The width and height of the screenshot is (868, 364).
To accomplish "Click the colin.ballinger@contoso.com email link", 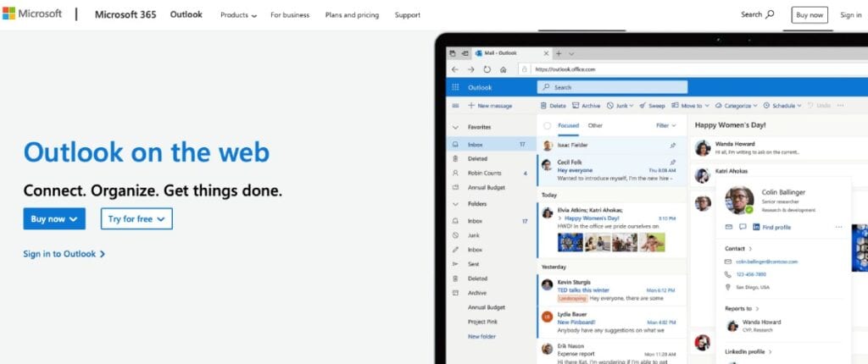I will (x=766, y=261).
